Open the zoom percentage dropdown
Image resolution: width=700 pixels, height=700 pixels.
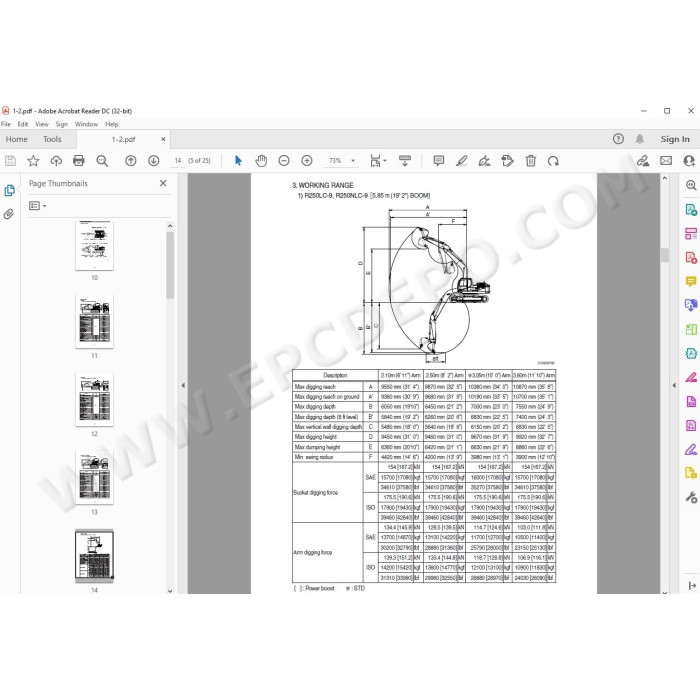pyautogui.click(x=353, y=161)
